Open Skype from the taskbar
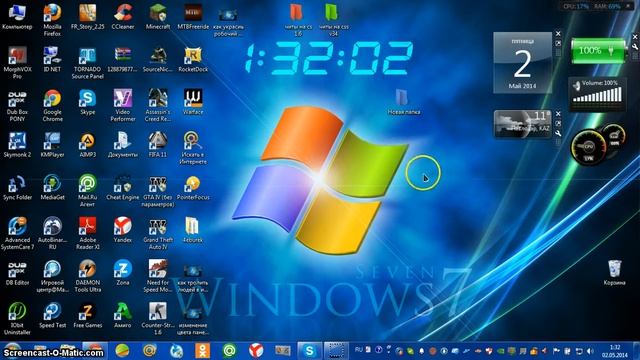 309,351
